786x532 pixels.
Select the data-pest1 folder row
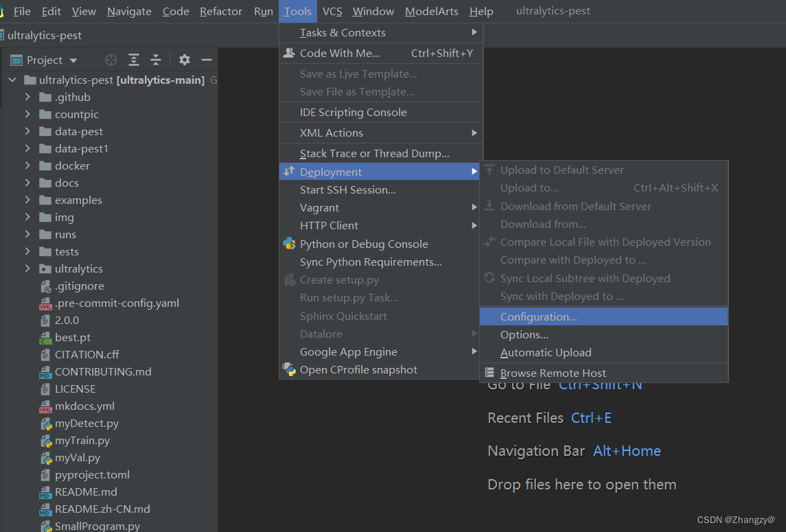109,148
